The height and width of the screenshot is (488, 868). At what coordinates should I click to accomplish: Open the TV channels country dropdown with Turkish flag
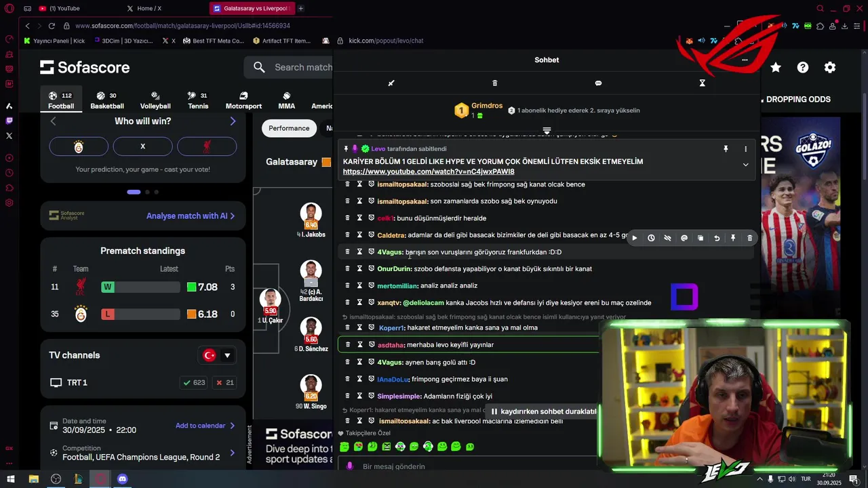[217, 355]
